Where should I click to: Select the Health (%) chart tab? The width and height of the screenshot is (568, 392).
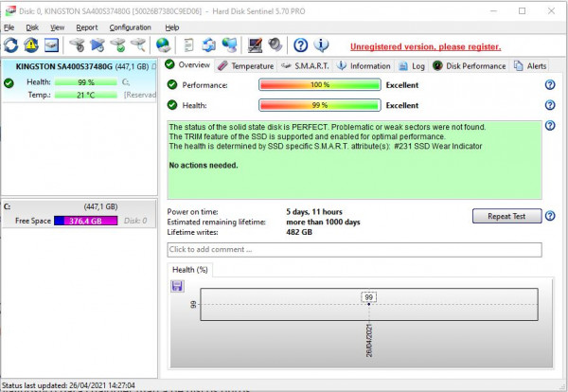(x=190, y=270)
